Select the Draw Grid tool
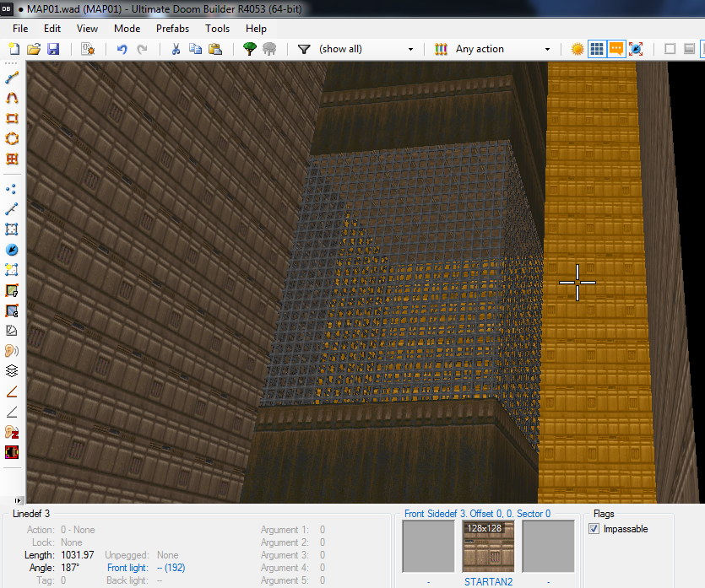This screenshot has width=705, height=588. 12,159
